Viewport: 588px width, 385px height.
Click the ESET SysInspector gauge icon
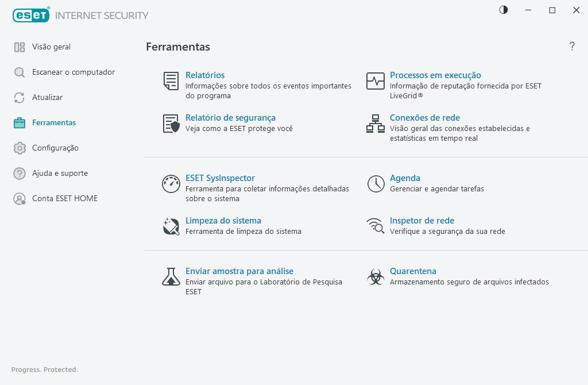tap(171, 184)
